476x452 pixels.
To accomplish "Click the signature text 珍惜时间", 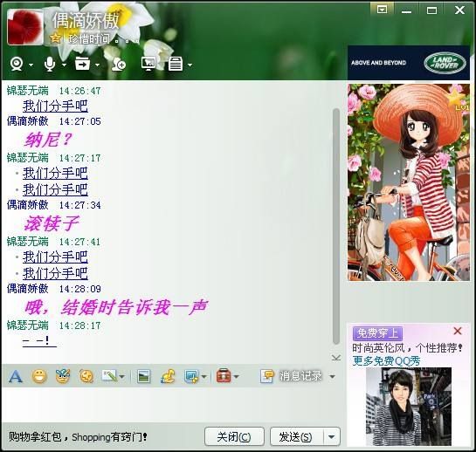I will coord(89,39).
